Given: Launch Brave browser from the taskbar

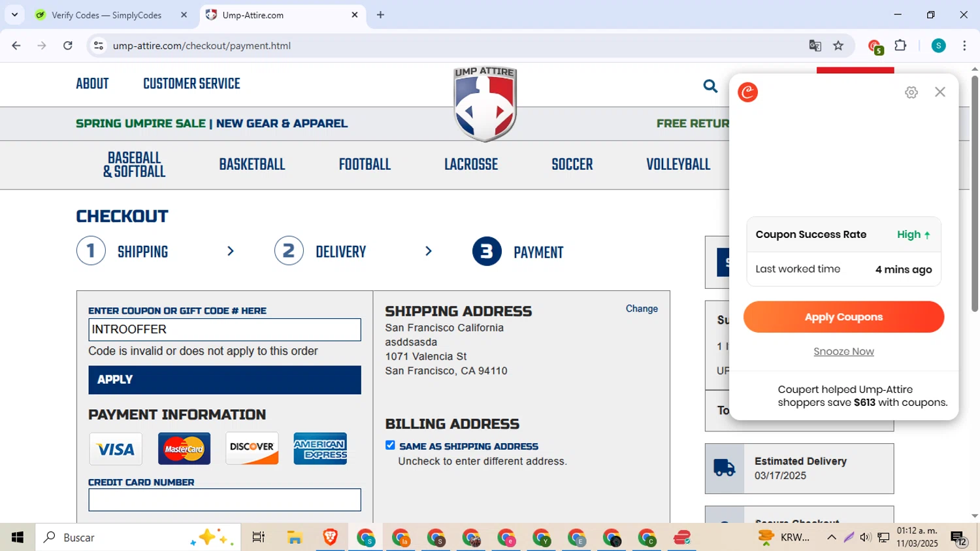Looking at the screenshot, I should click(330, 537).
